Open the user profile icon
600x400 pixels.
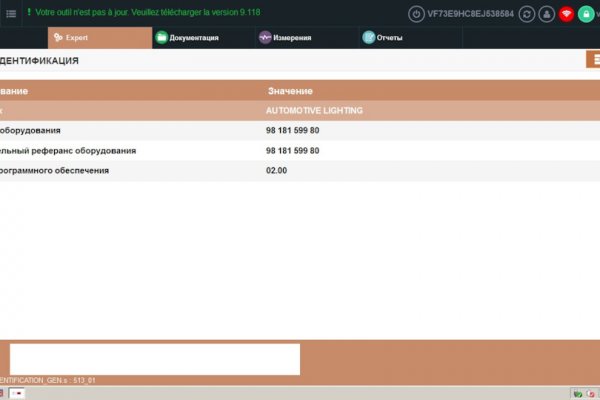[546, 14]
